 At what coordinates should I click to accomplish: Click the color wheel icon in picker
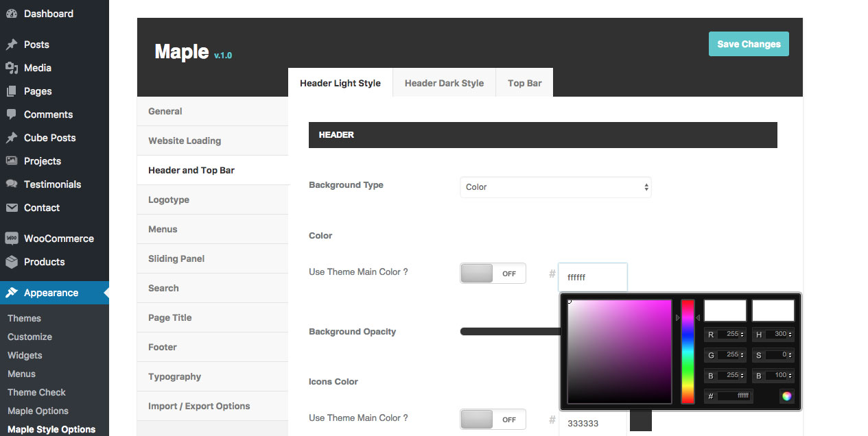[786, 396]
